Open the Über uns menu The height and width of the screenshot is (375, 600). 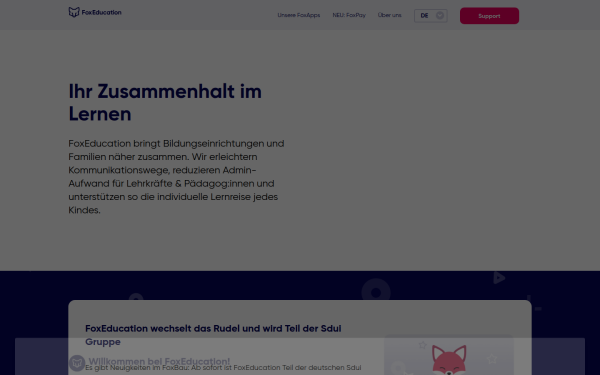point(390,15)
